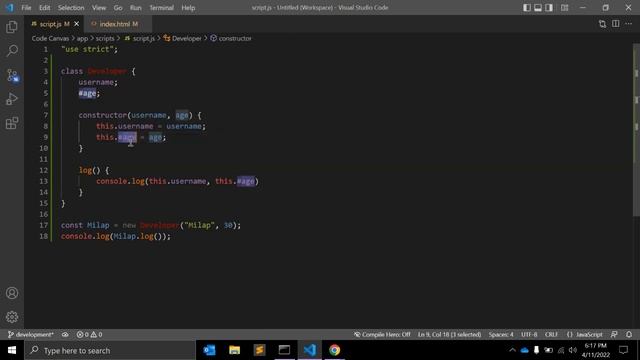Open the File menu
The width and height of the screenshot is (640, 360).
tap(26, 8)
